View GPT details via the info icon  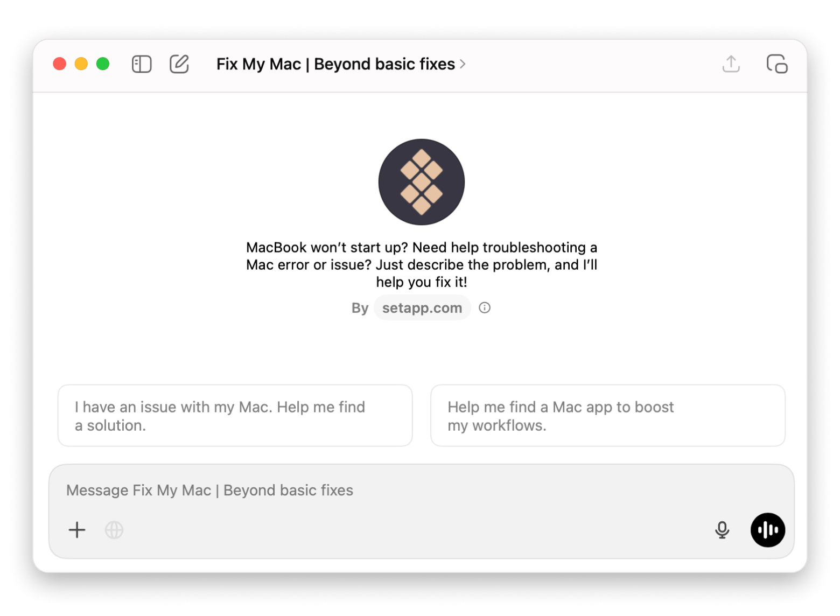pyautogui.click(x=484, y=308)
